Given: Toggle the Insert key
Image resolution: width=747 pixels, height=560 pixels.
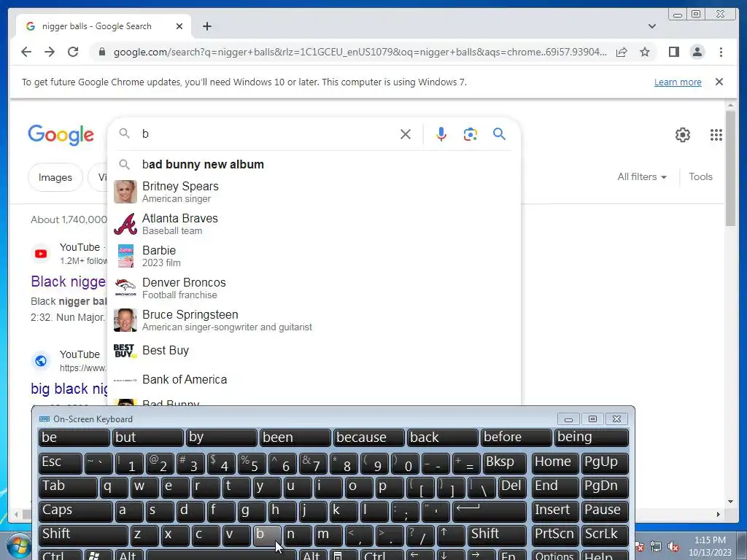Looking at the screenshot, I should point(555,510).
